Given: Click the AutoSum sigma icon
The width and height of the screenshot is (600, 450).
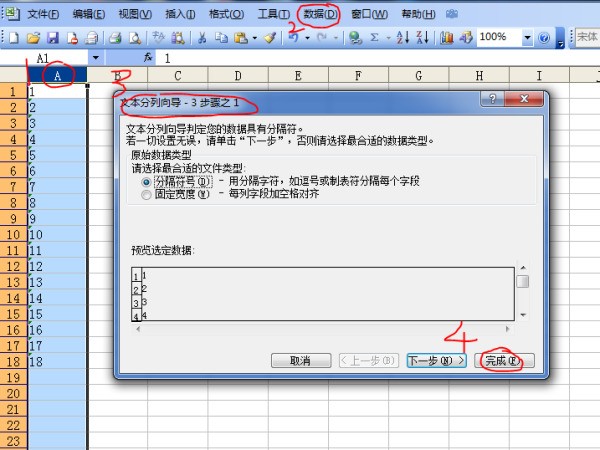Looking at the screenshot, I should [x=375, y=38].
